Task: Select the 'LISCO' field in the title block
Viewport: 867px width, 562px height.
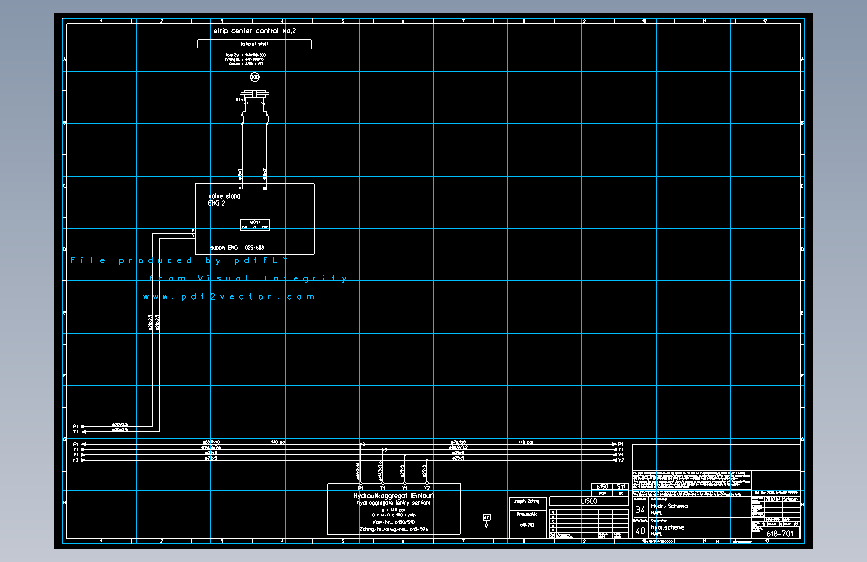Action: [x=589, y=501]
